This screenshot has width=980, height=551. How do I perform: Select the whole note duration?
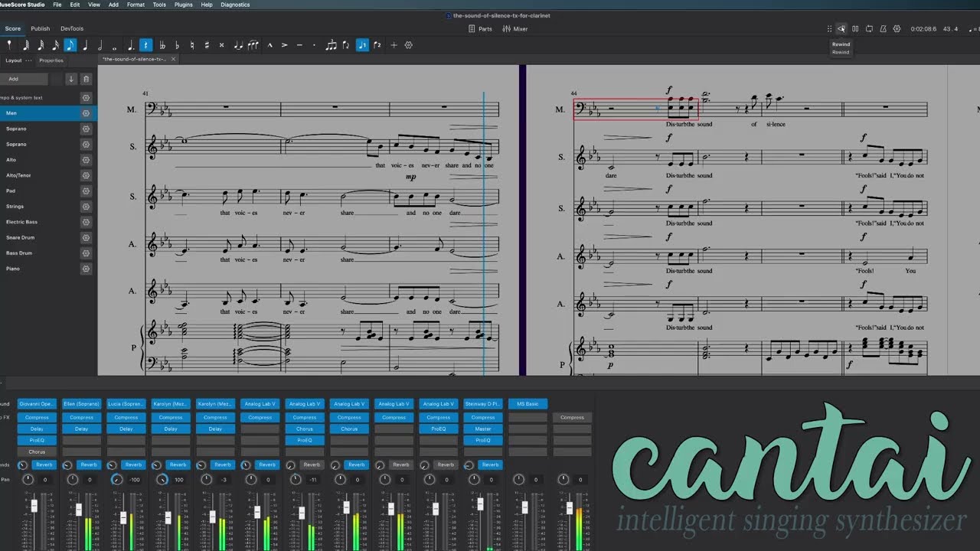point(115,45)
